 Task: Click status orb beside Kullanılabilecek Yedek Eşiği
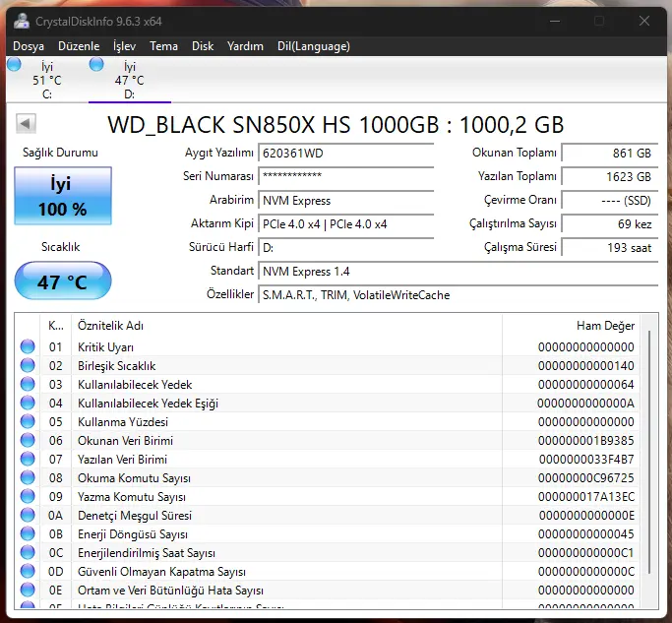click(28, 403)
